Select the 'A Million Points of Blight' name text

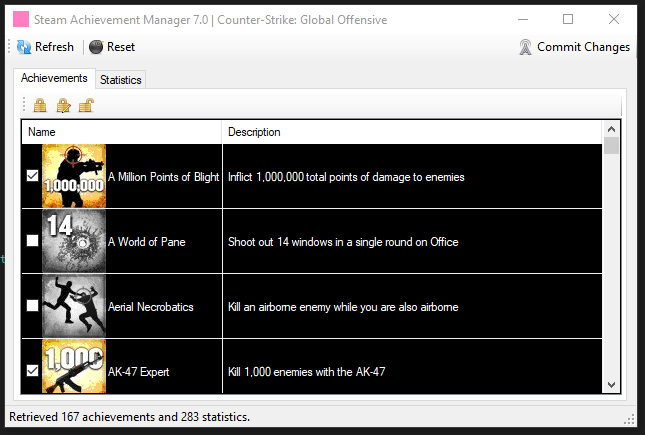click(x=163, y=177)
